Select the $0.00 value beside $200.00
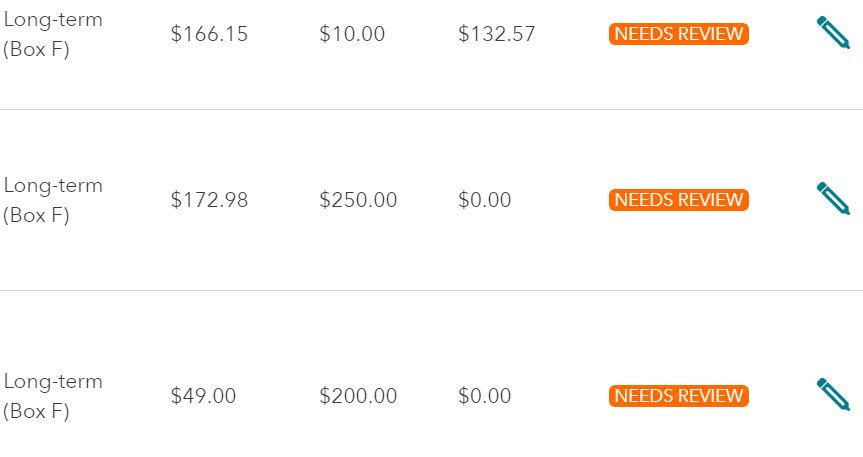This screenshot has width=863, height=457. pyautogui.click(x=485, y=396)
